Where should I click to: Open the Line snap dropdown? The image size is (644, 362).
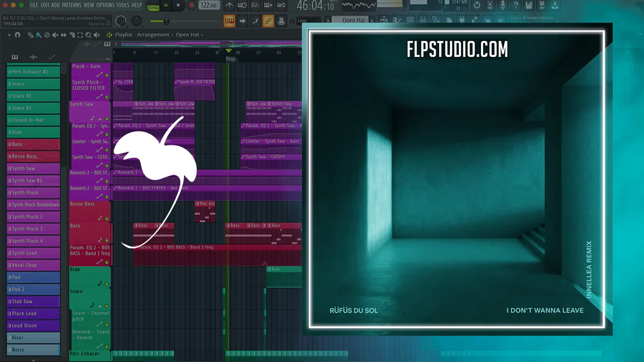click(x=309, y=21)
